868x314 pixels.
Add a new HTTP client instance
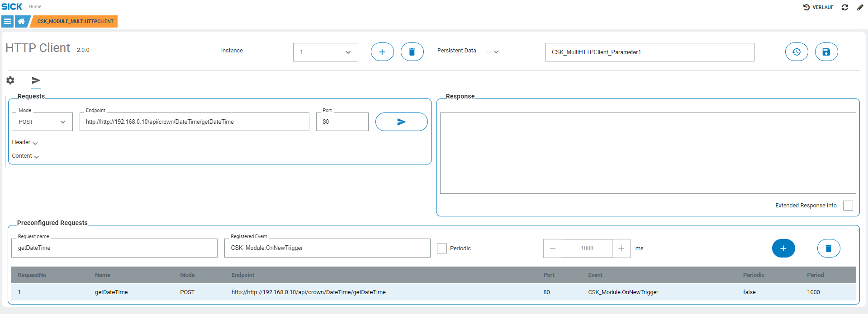(382, 52)
